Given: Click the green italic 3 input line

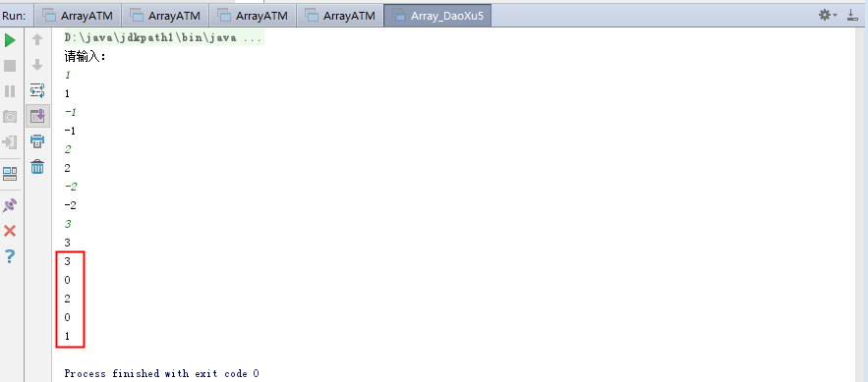Looking at the screenshot, I should pyautogui.click(x=68, y=224).
